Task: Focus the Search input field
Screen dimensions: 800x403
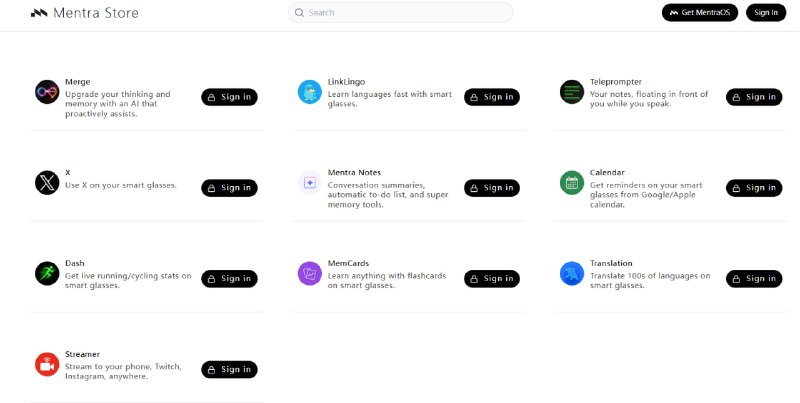Action: [x=405, y=13]
